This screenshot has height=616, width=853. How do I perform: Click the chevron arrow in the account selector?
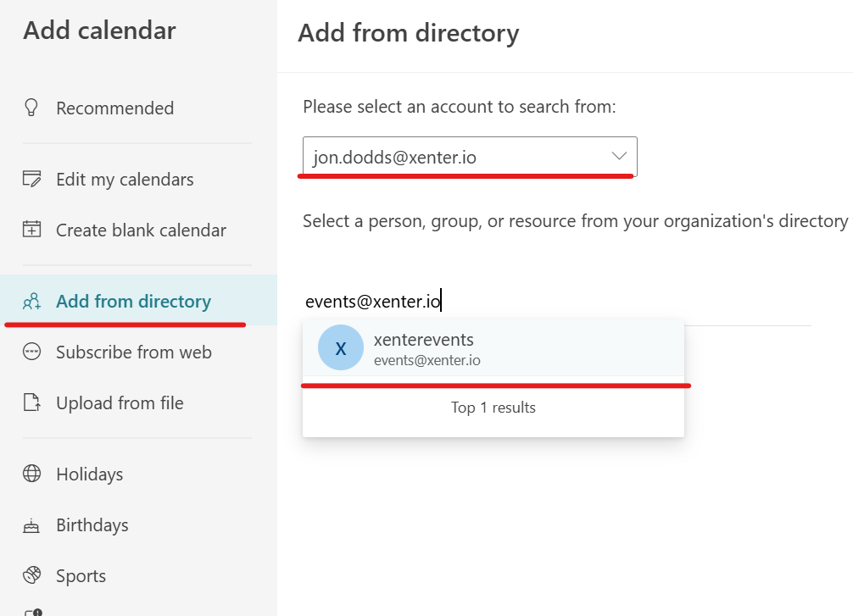pyautogui.click(x=618, y=156)
